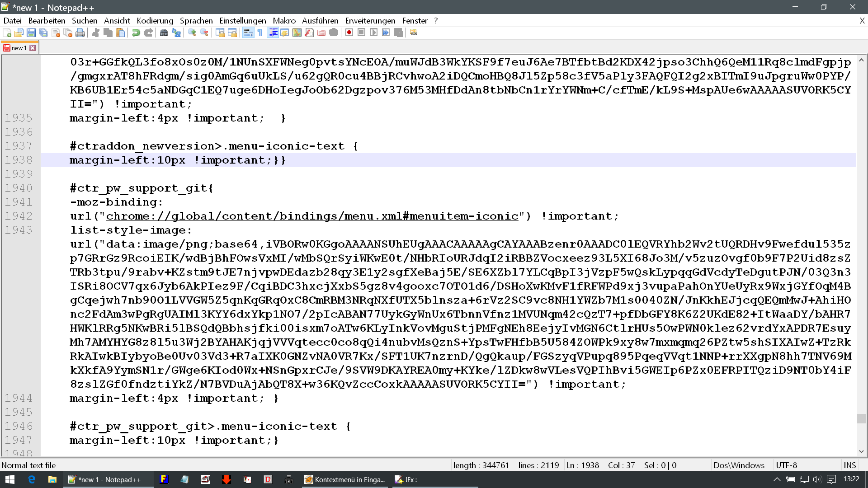This screenshot has height=488, width=868.
Task: Start macro recording with red dot icon
Action: (349, 33)
